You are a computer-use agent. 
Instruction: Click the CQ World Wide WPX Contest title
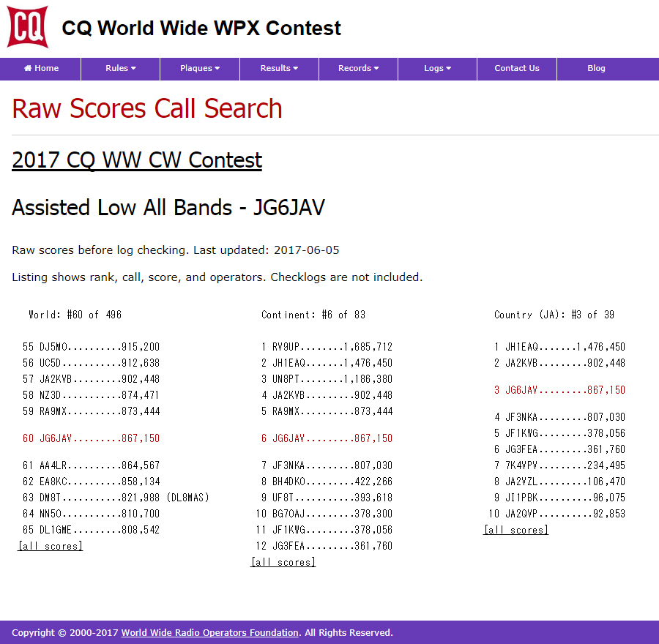(x=201, y=29)
